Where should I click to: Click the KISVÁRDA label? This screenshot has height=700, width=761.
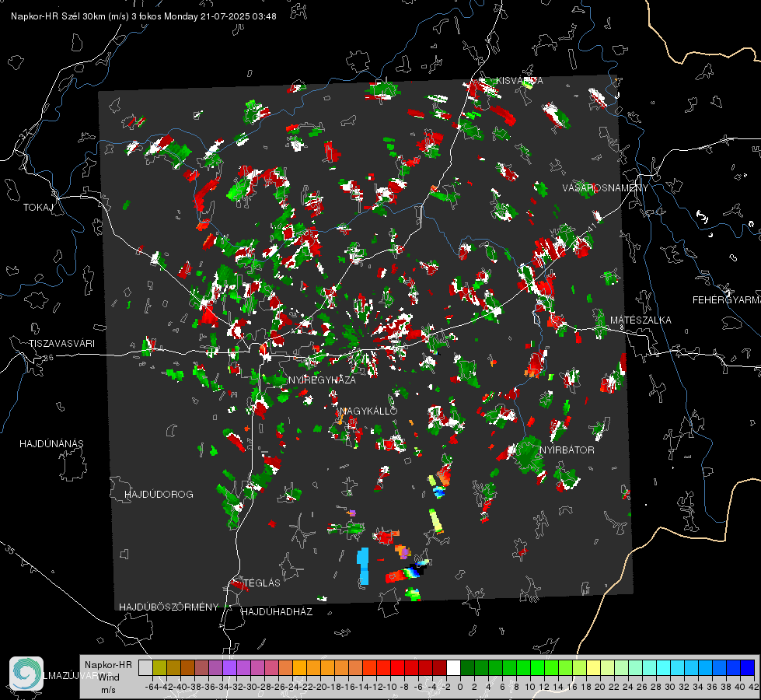[519, 81]
